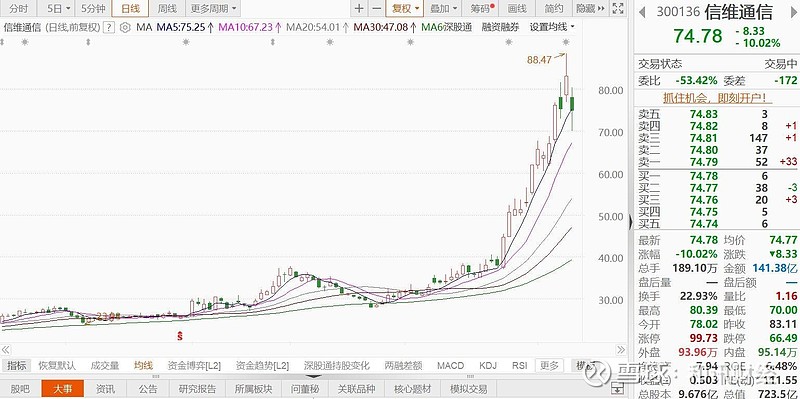Open 关联品种 tab
This screenshot has width=800, height=399.
(x=356, y=389)
